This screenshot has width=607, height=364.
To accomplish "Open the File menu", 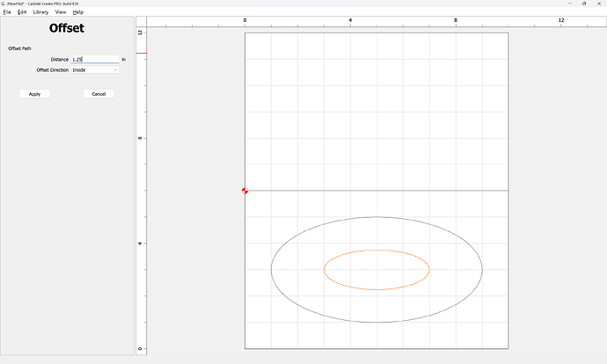I will click(6, 12).
